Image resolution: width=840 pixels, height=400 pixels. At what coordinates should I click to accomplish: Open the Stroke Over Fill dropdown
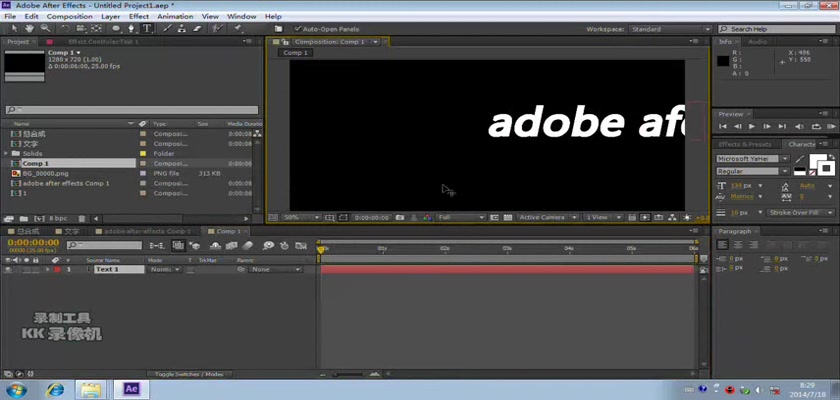(x=800, y=213)
